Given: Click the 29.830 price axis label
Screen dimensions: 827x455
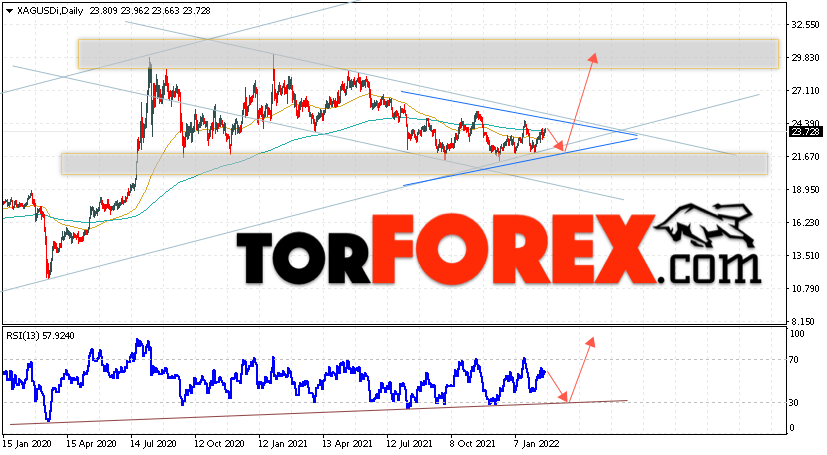Looking at the screenshot, I should click(805, 57).
